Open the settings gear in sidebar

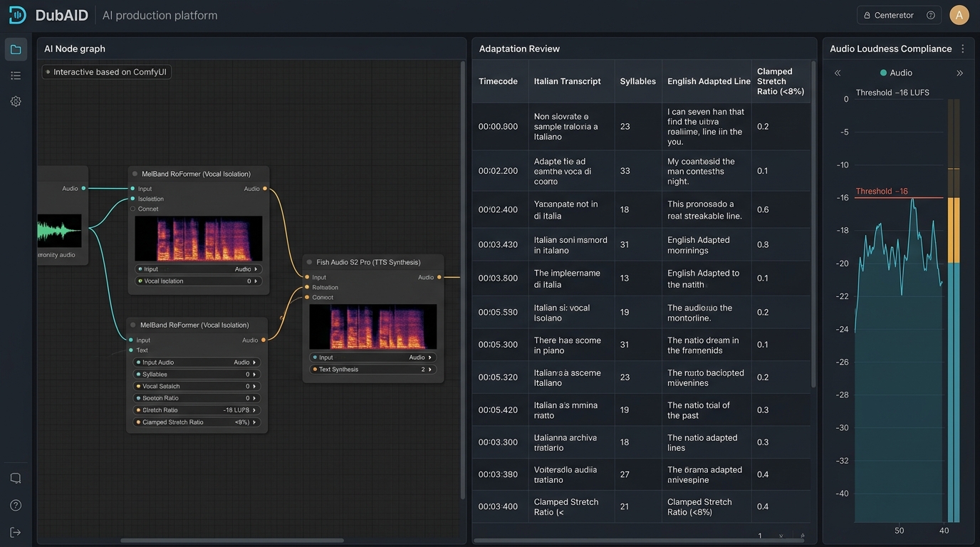point(16,101)
